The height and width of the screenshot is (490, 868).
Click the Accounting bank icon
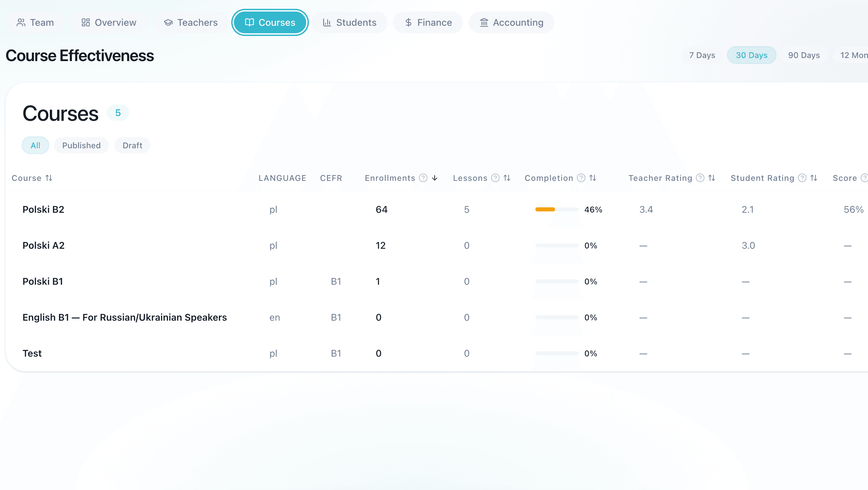click(484, 22)
